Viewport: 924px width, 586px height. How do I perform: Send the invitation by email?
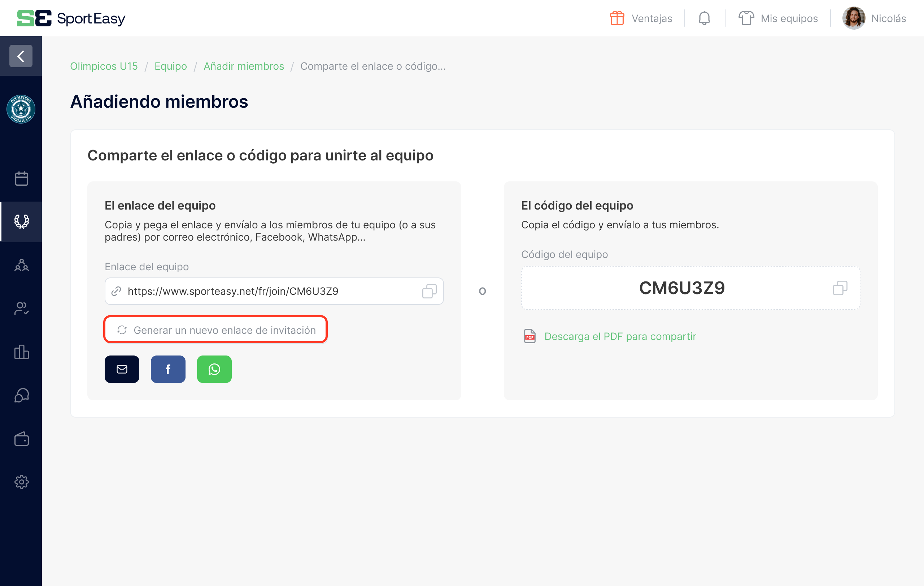coord(122,369)
